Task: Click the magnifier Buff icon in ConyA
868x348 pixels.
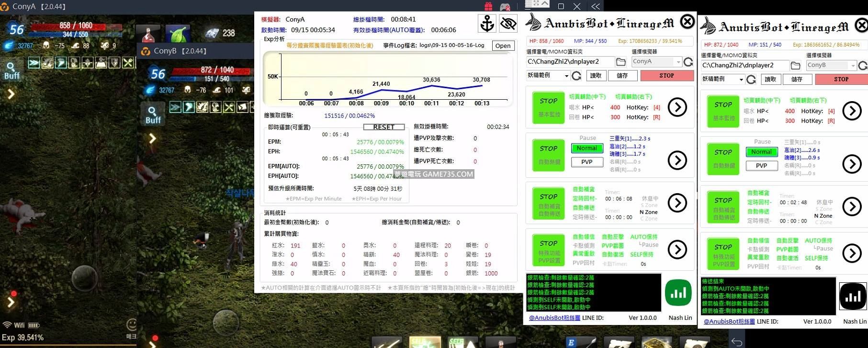Action: (x=11, y=70)
